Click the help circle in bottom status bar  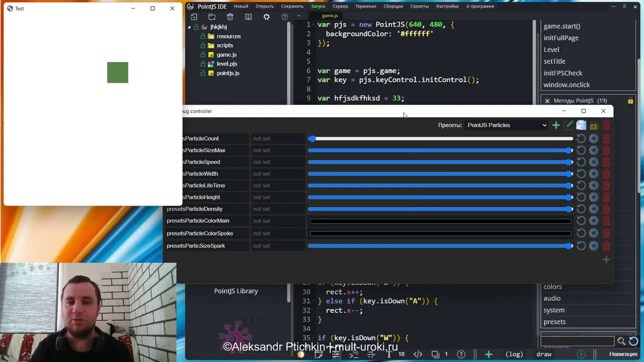(461, 354)
